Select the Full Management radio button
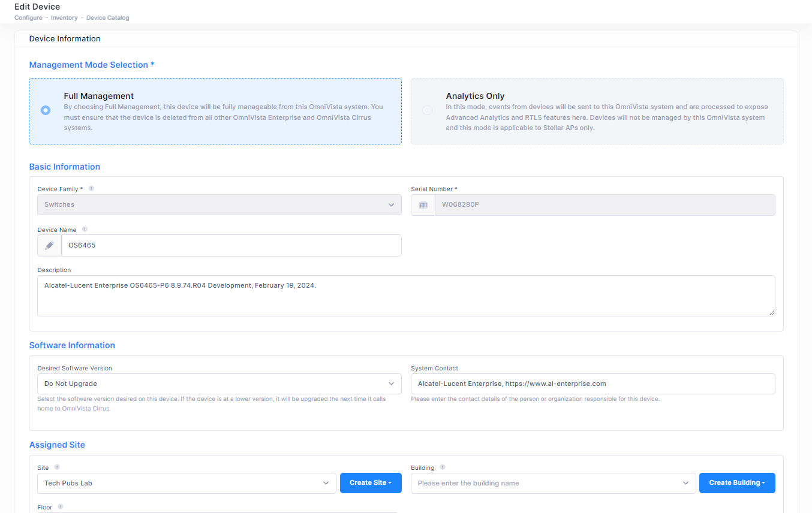The image size is (812, 513). 46,110
